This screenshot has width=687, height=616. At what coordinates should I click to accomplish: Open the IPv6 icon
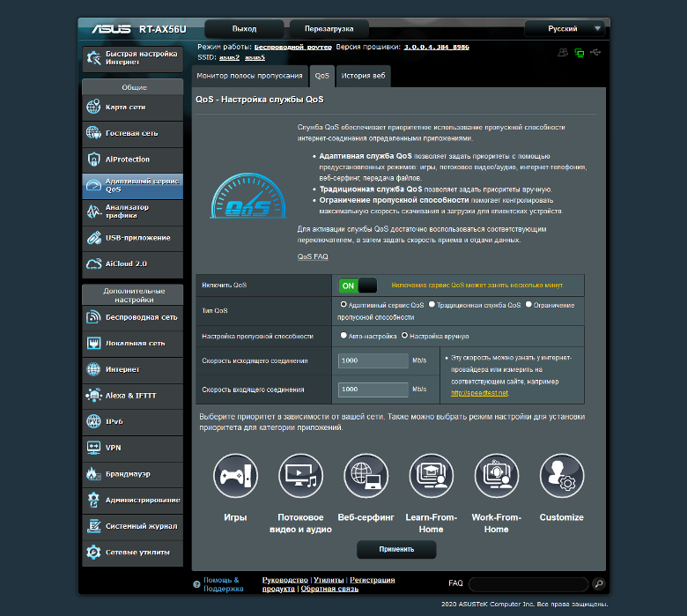pyautogui.click(x=93, y=421)
